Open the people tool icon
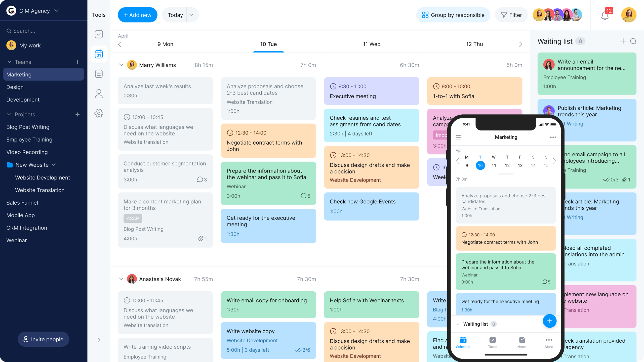 pyautogui.click(x=99, y=94)
